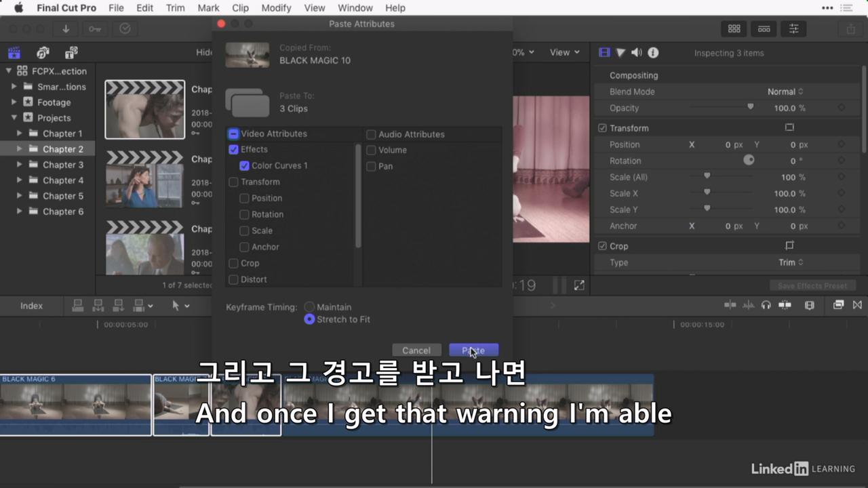The image size is (868, 488).
Task: Check the Volume attribute checkbox
Action: [371, 150]
